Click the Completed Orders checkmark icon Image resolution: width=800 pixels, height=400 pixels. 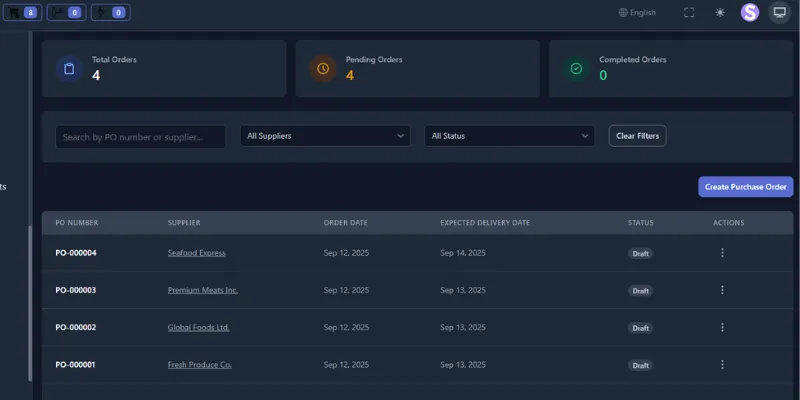576,68
